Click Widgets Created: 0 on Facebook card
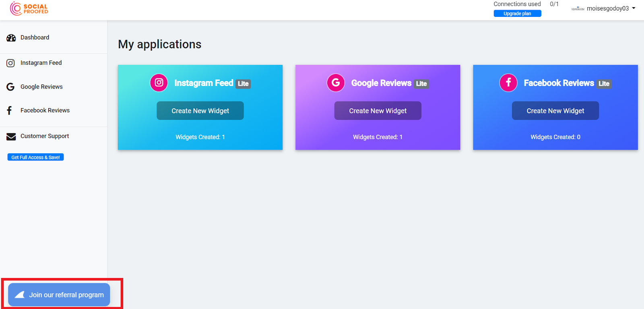644x309 pixels. point(555,137)
